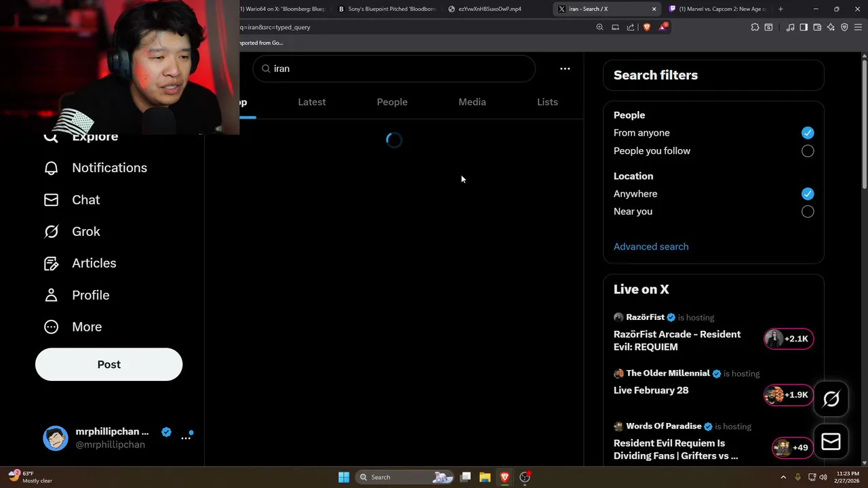
Task: Open Task View on the taskbar
Action: (x=465, y=477)
